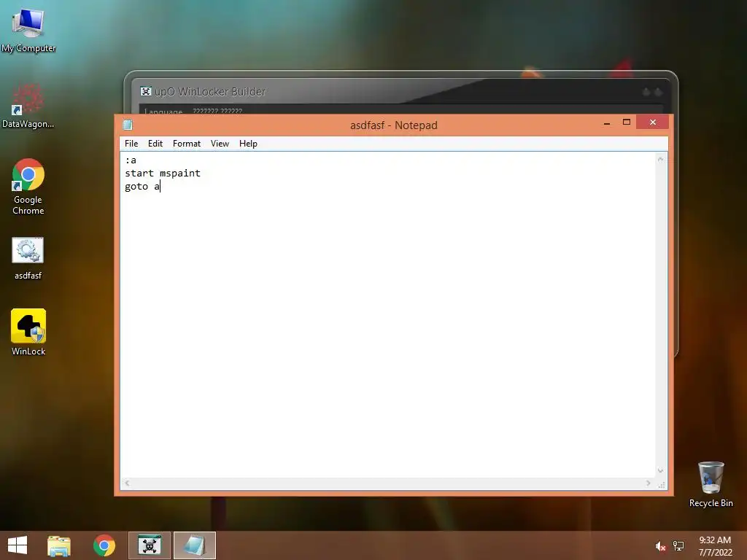Screen dimensions: 747x560
Task: Click the horizontal scrollbar right arrow in Notepad
Action: (648, 483)
